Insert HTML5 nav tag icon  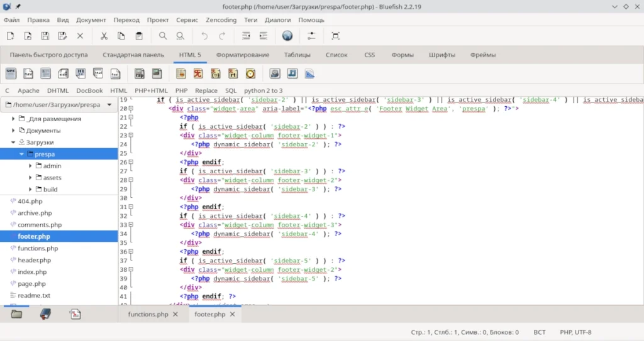tap(28, 73)
